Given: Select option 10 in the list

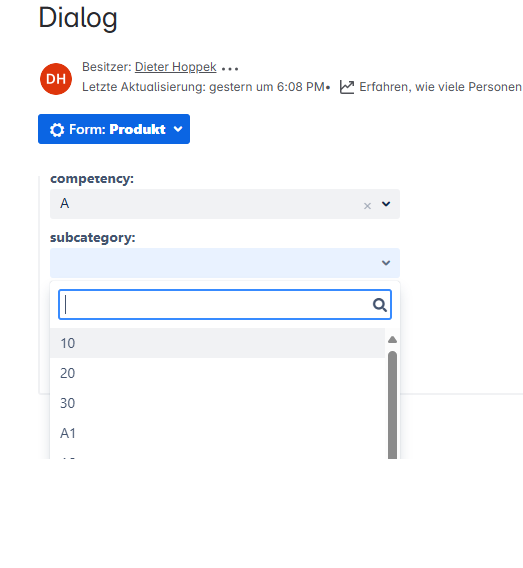Looking at the screenshot, I should [217, 343].
